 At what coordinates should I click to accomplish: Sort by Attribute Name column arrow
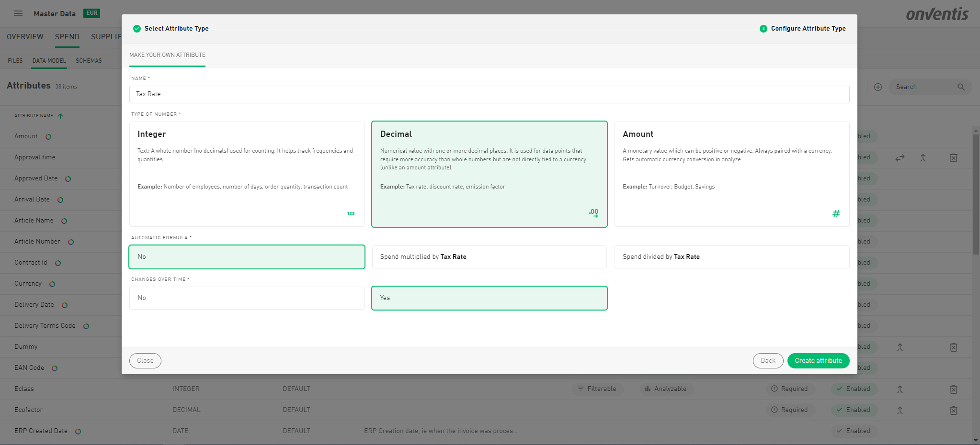tap(60, 116)
